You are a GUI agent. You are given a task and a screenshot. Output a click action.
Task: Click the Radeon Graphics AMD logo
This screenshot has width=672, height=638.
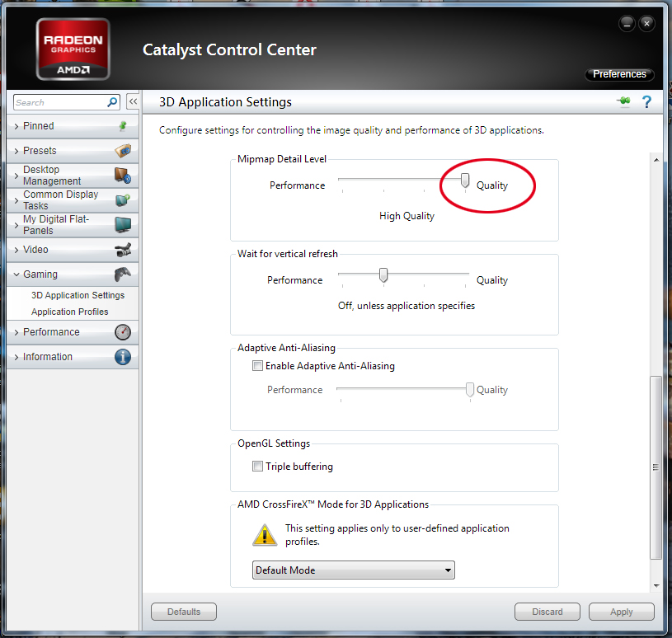click(x=73, y=49)
